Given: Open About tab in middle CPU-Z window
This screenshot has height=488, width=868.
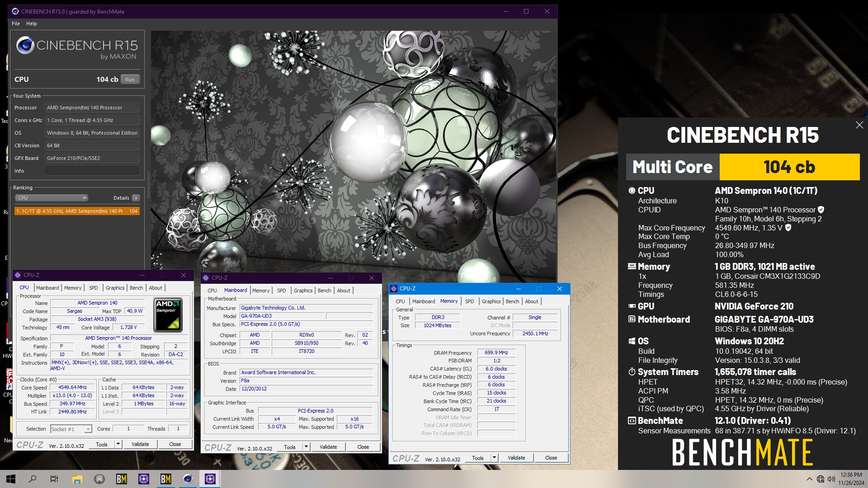Looking at the screenshot, I should pyautogui.click(x=344, y=291).
